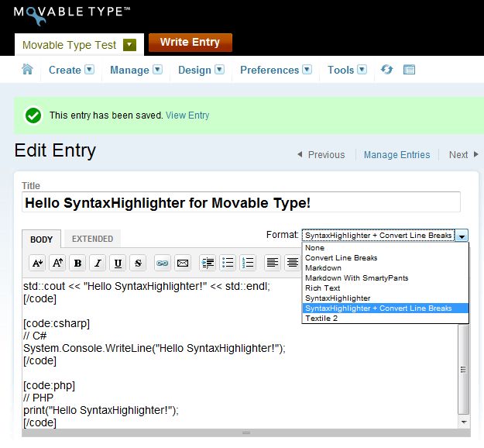The height and width of the screenshot is (448, 484).
Task: Switch to the BODY tab
Action: [41, 240]
